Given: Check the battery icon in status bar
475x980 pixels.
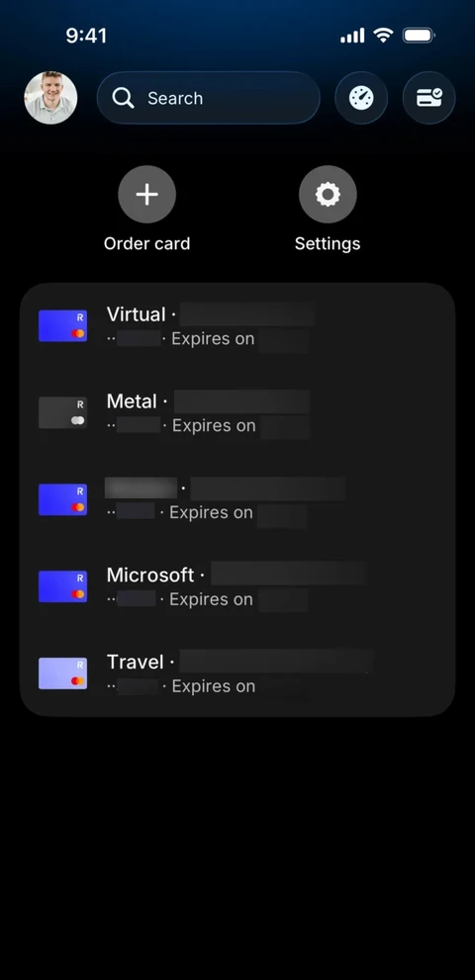Looking at the screenshot, I should [x=419, y=36].
